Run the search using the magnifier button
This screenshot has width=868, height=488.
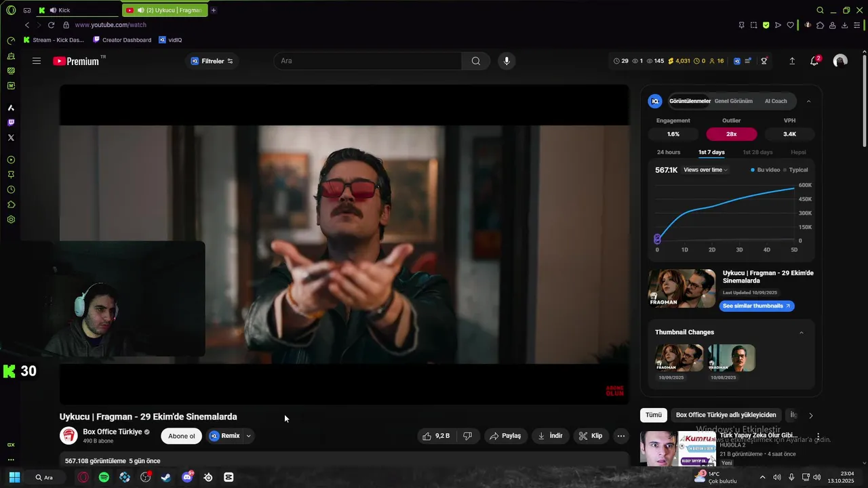pyautogui.click(x=476, y=61)
